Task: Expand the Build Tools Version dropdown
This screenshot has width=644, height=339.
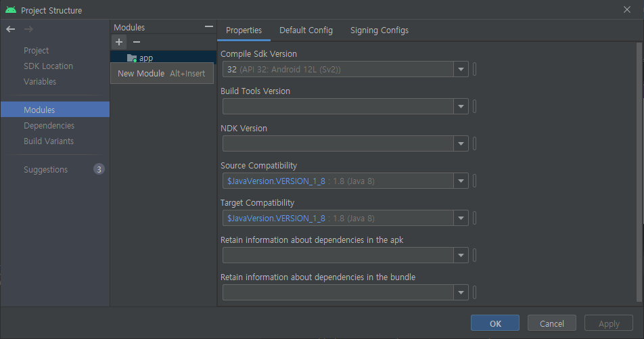Action: click(461, 106)
